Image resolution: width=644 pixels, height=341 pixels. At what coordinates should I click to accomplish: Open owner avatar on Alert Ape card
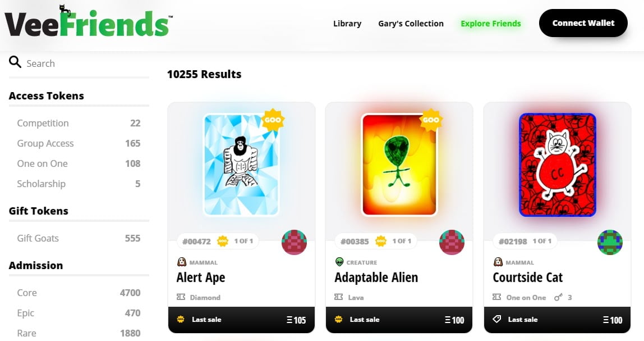pos(294,242)
